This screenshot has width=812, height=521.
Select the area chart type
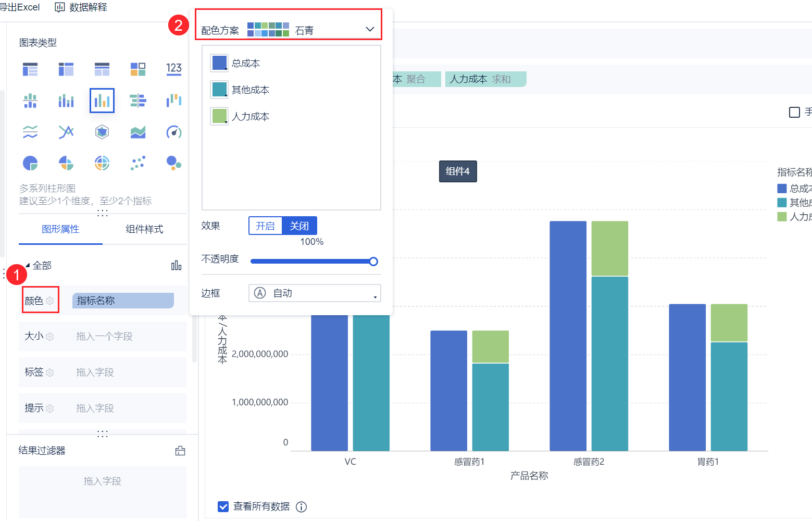click(138, 132)
